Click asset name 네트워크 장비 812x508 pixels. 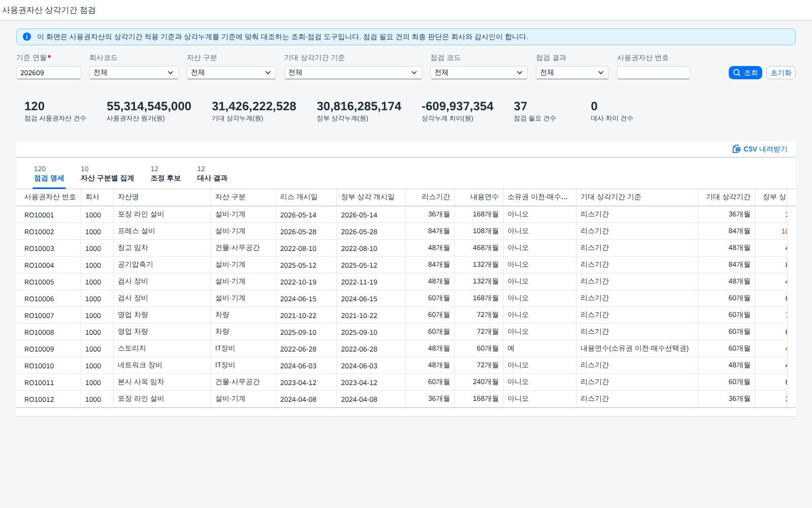point(140,365)
